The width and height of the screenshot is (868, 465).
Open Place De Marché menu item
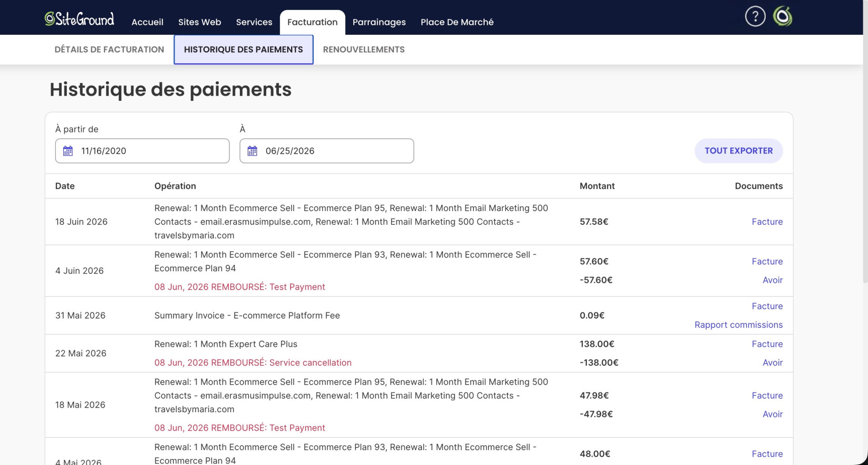pyautogui.click(x=457, y=22)
